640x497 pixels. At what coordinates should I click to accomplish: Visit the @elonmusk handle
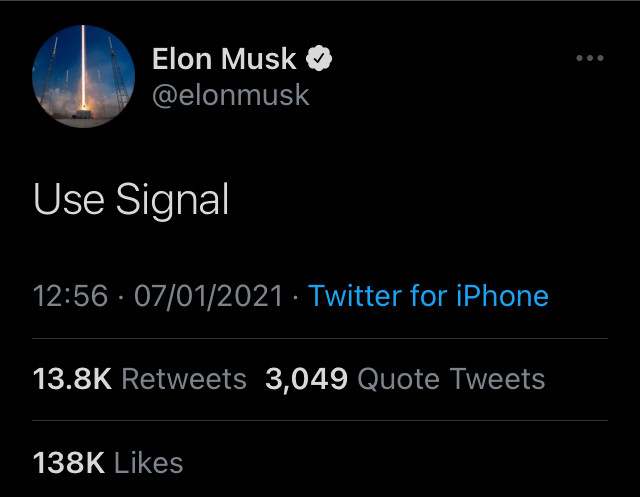pos(231,95)
